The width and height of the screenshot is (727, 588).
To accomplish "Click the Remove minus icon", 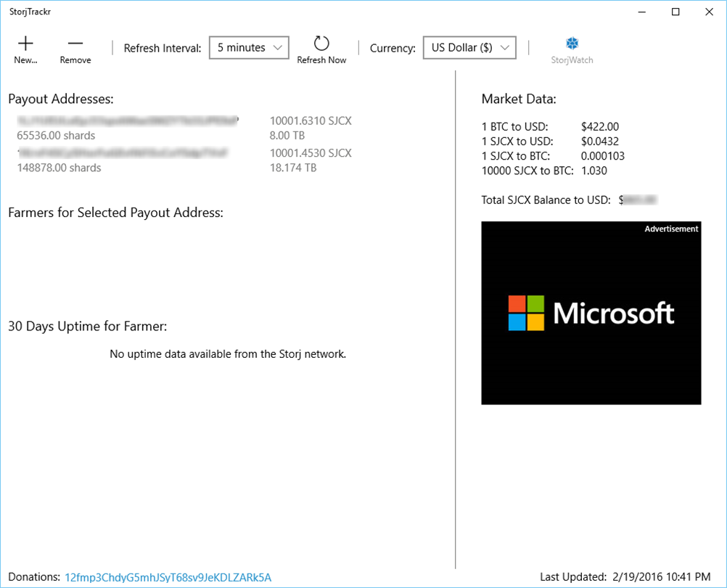I will pos(75,44).
